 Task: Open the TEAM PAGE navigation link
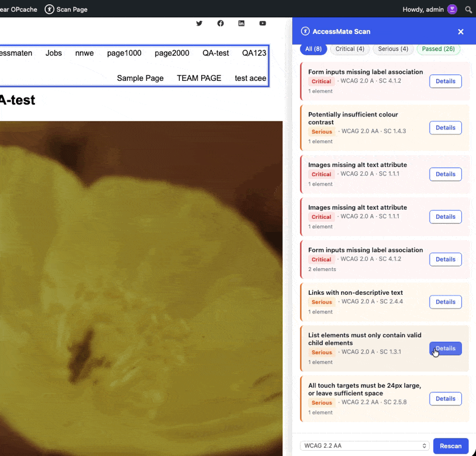point(199,78)
